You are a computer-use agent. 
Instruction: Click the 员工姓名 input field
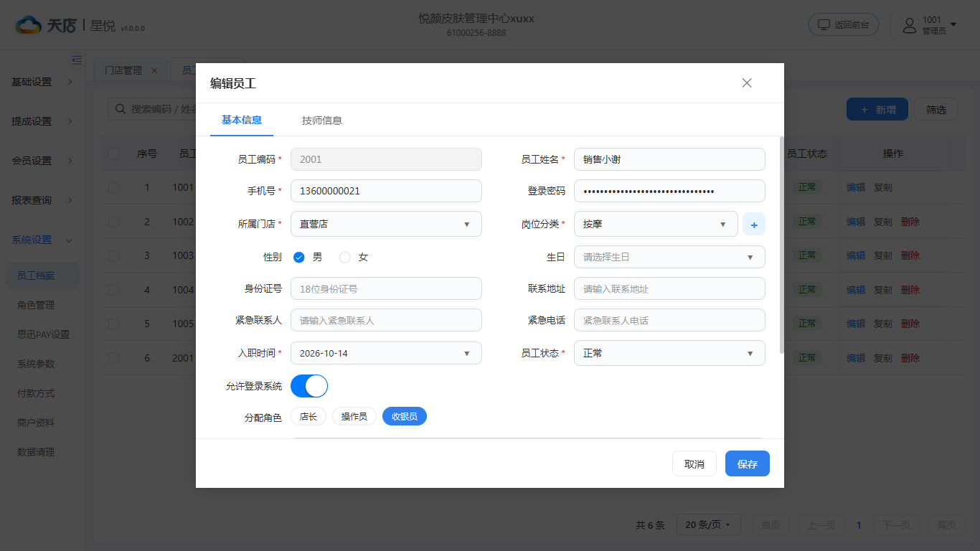[669, 159]
